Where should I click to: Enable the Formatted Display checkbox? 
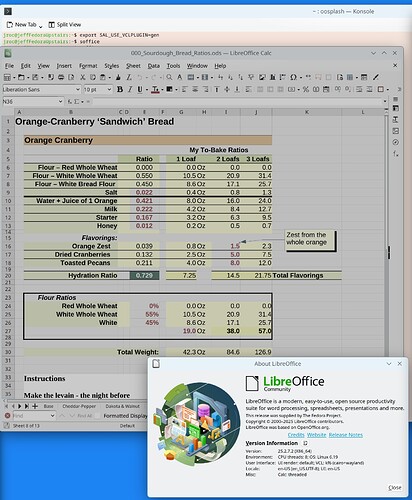97,416
